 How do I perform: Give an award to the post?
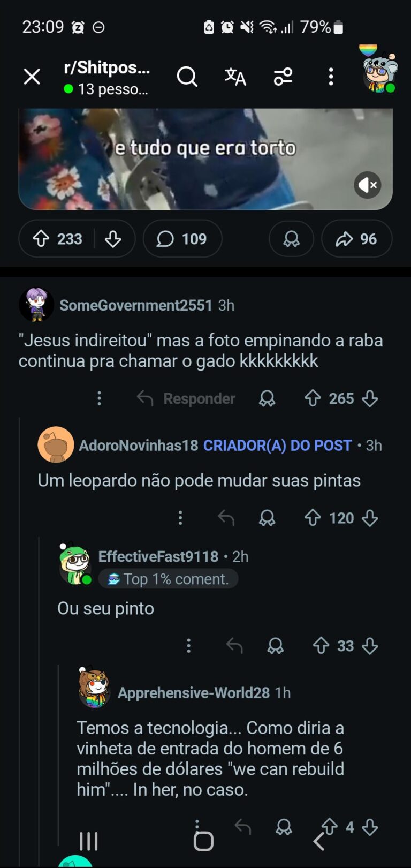coord(291,239)
